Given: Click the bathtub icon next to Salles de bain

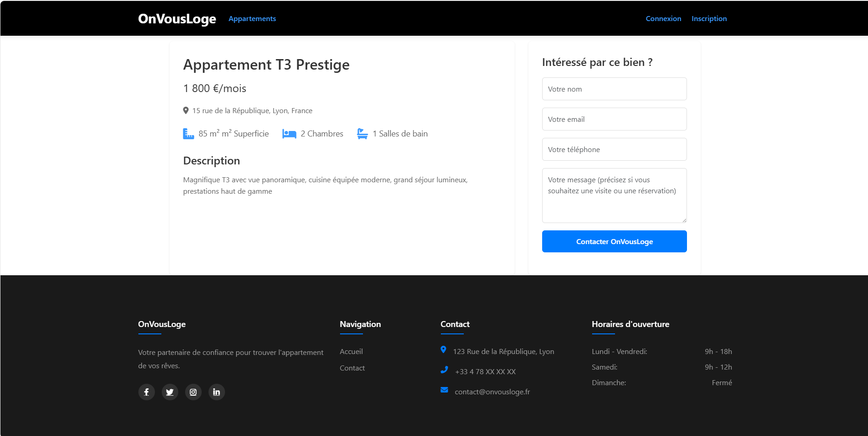Looking at the screenshot, I should [362, 134].
